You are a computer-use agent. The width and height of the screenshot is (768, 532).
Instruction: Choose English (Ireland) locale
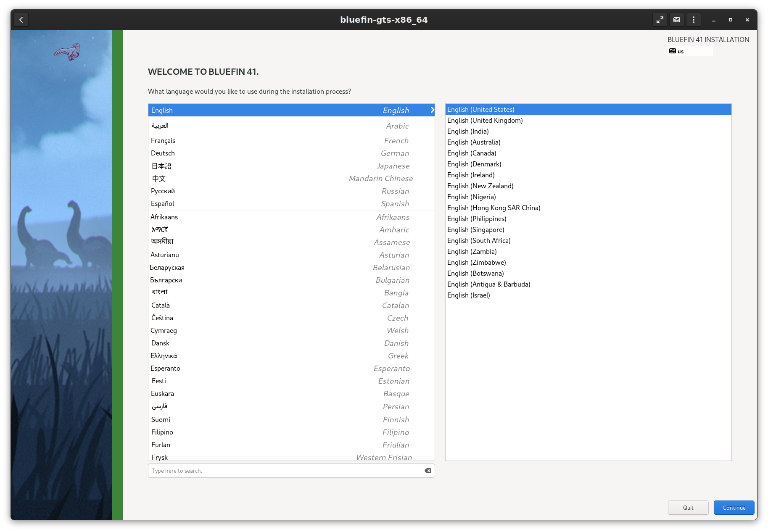tap(588, 175)
